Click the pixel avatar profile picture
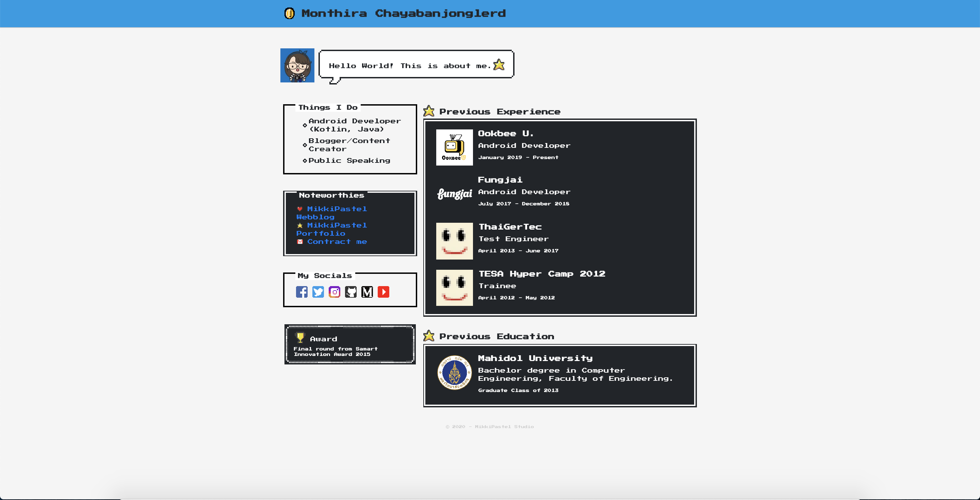Screen dimensions: 980x500 (297, 65)
